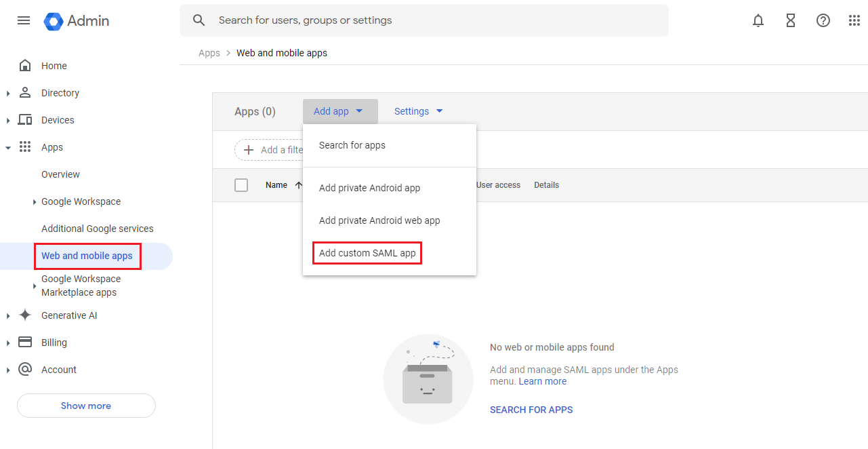Select Web and mobile apps
The height and width of the screenshot is (449, 868).
pos(87,256)
